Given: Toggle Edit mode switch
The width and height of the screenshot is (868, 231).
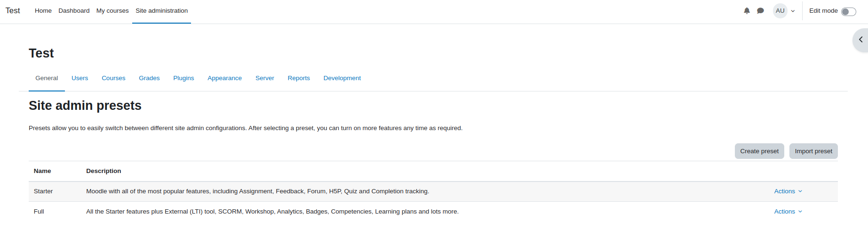Looking at the screenshot, I should click(x=849, y=11).
